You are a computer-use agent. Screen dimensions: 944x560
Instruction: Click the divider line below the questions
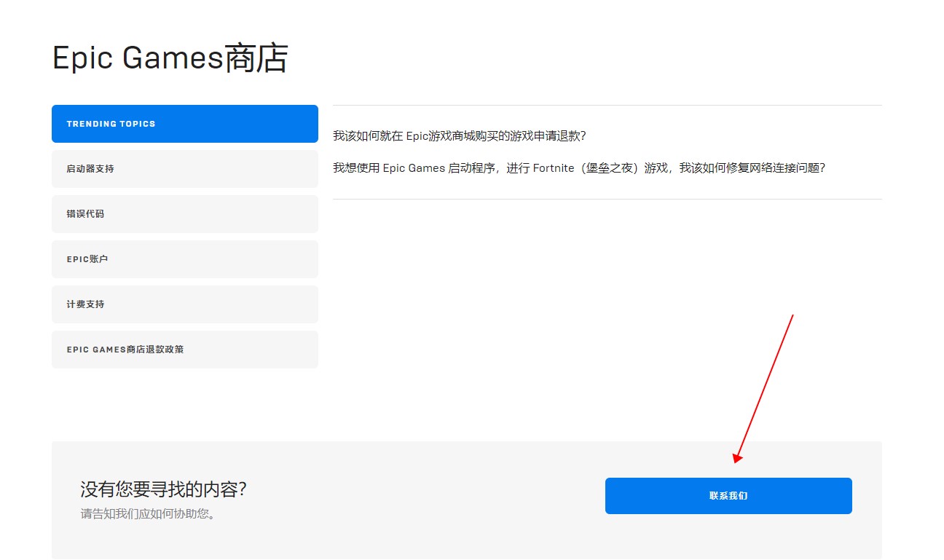607,199
